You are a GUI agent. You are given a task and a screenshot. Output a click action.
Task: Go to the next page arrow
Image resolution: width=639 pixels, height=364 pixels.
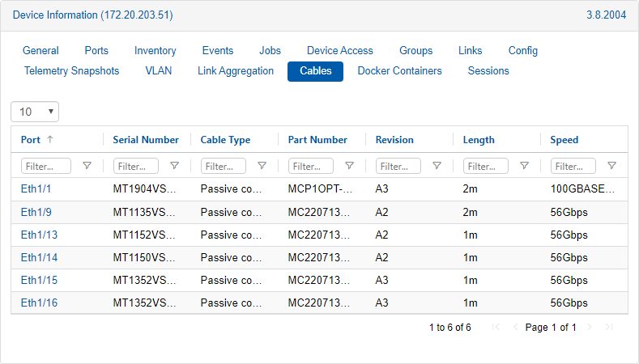590,328
